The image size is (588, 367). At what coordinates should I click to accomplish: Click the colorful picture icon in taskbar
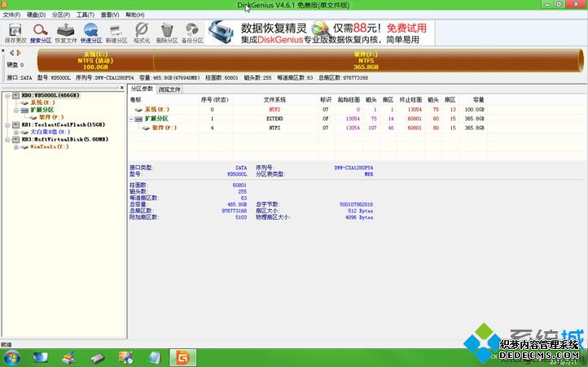pos(125,357)
